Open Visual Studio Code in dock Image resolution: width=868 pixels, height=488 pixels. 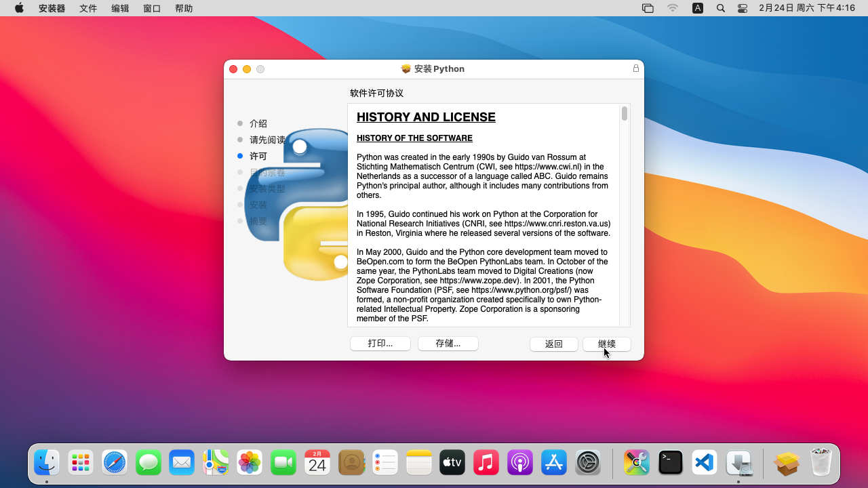point(705,463)
